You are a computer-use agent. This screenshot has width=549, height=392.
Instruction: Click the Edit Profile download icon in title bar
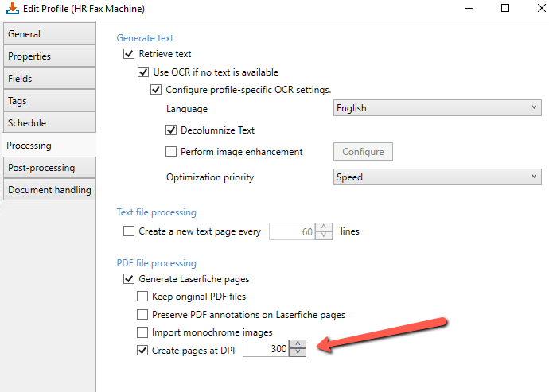13,8
